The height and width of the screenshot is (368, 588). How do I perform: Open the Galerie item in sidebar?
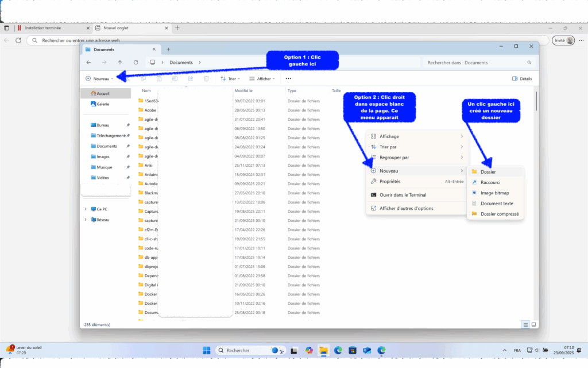click(103, 104)
